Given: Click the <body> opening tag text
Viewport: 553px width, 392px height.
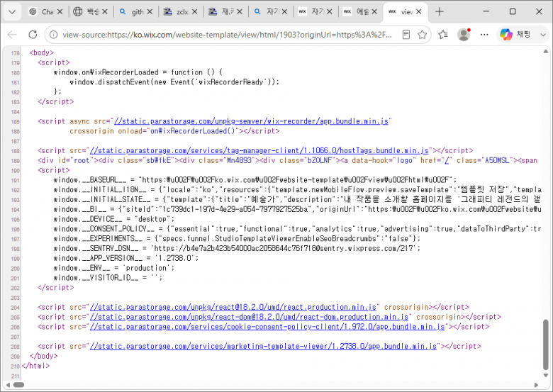Looking at the screenshot, I should pos(42,53).
